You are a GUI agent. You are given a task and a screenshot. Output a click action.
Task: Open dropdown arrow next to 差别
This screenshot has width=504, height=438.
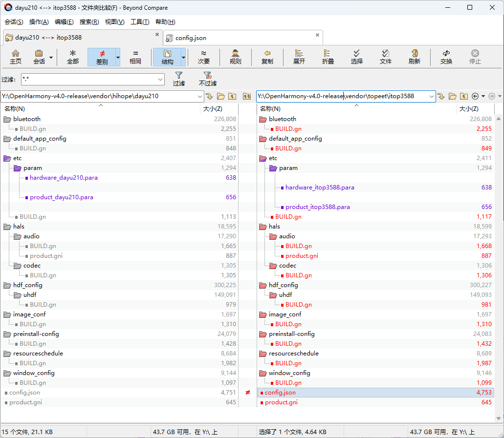[x=118, y=58]
